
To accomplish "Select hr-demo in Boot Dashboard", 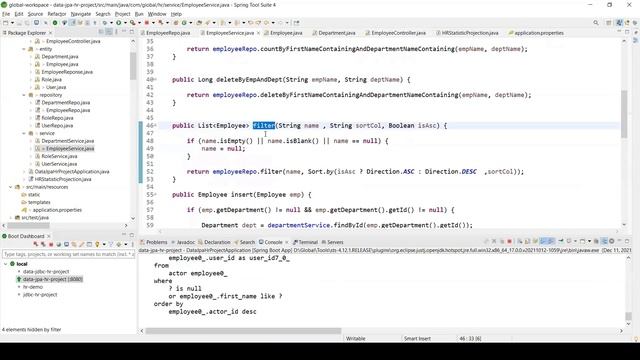I will tap(33, 287).
